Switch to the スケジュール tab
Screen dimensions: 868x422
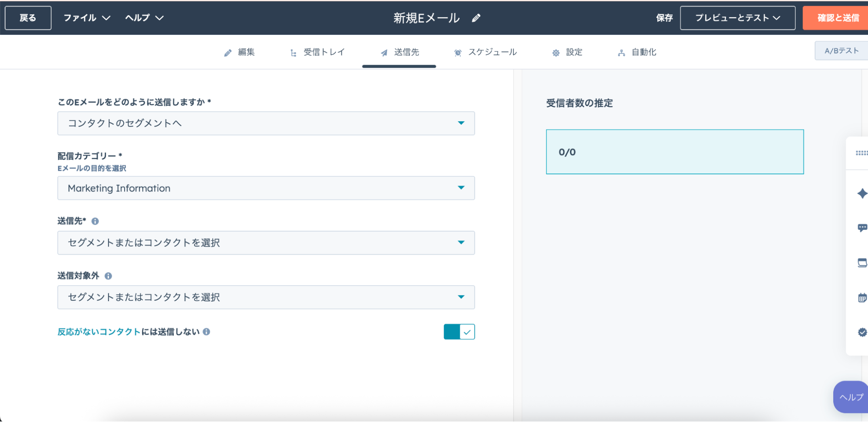point(485,52)
